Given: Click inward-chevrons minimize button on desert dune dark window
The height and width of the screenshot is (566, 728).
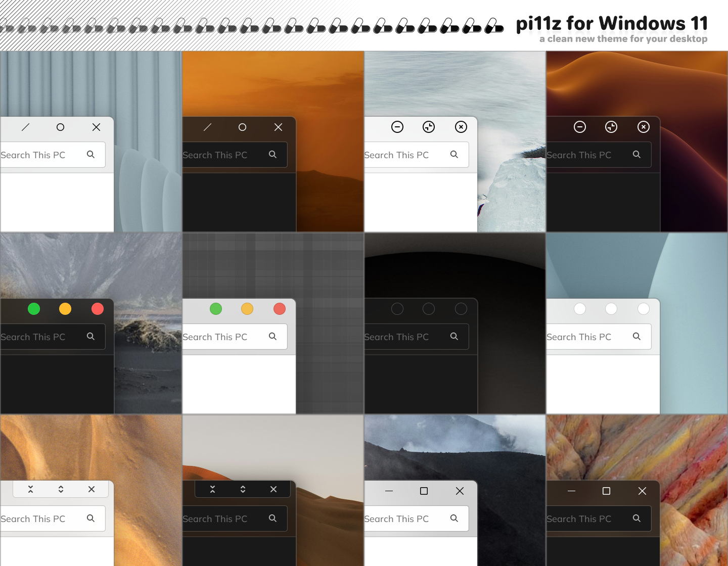Looking at the screenshot, I should click(x=212, y=489).
